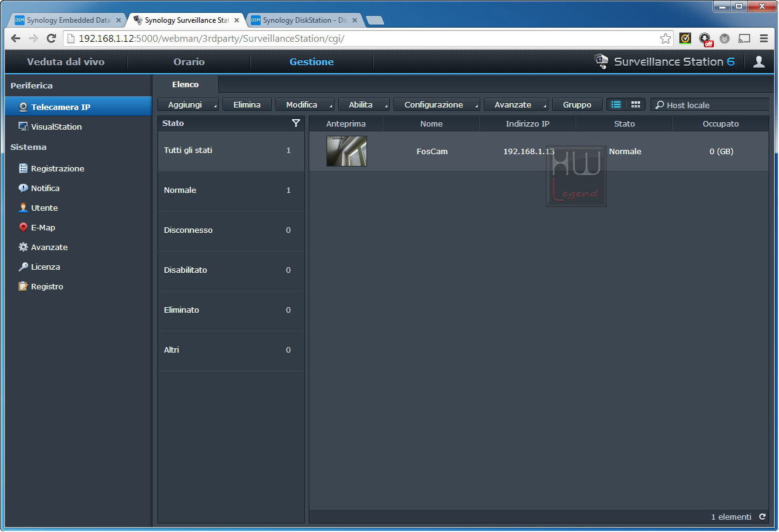This screenshot has height=532, width=779.
Task: Click the Anteprima column header
Action: pos(346,123)
